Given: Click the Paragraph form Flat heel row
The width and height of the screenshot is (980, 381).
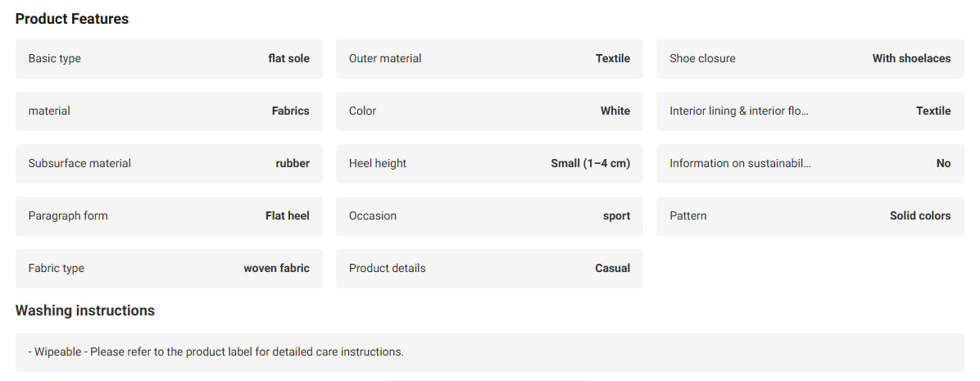Looking at the screenshot, I should point(169,216).
